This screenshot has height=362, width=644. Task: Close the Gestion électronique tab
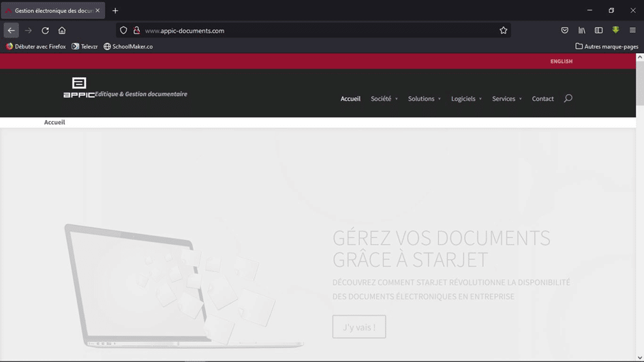point(97,11)
